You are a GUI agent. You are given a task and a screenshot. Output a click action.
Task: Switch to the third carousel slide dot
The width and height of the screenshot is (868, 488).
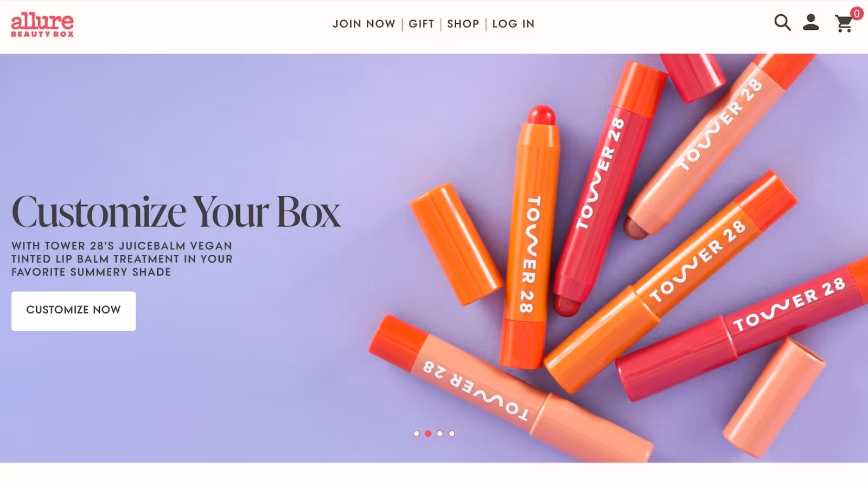[x=440, y=434]
